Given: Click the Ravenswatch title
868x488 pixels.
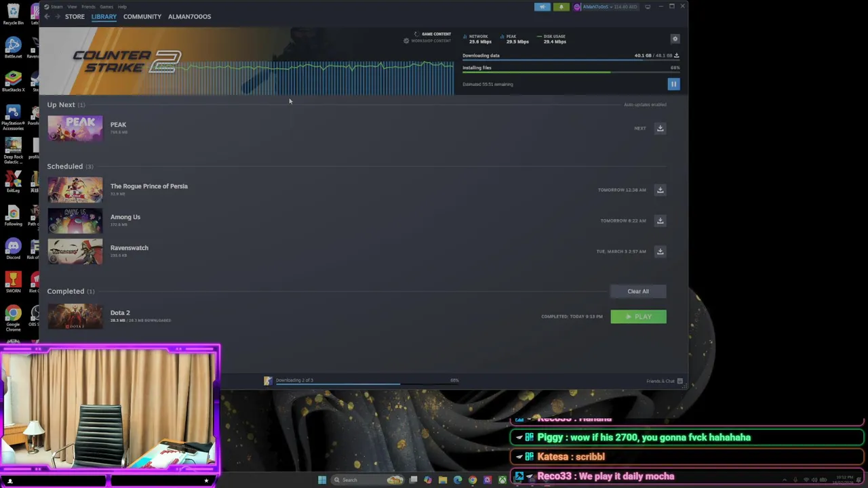Looking at the screenshot, I should click(130, 248).
